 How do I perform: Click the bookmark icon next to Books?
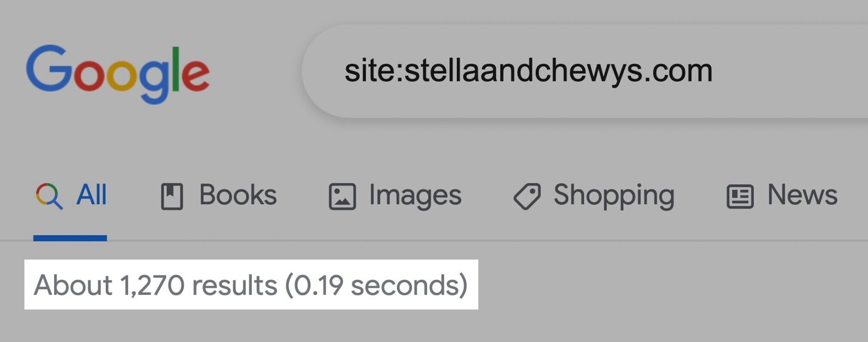point(172,197)
